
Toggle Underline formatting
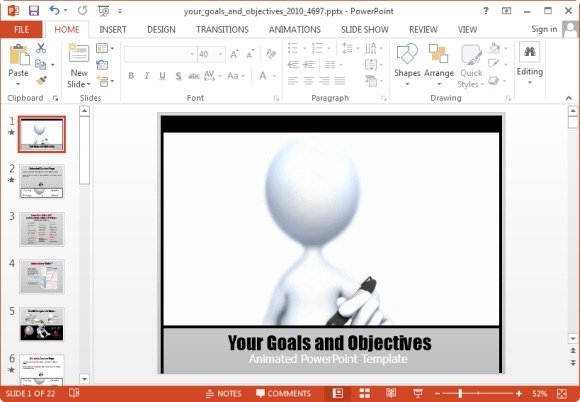coord(162,76)
